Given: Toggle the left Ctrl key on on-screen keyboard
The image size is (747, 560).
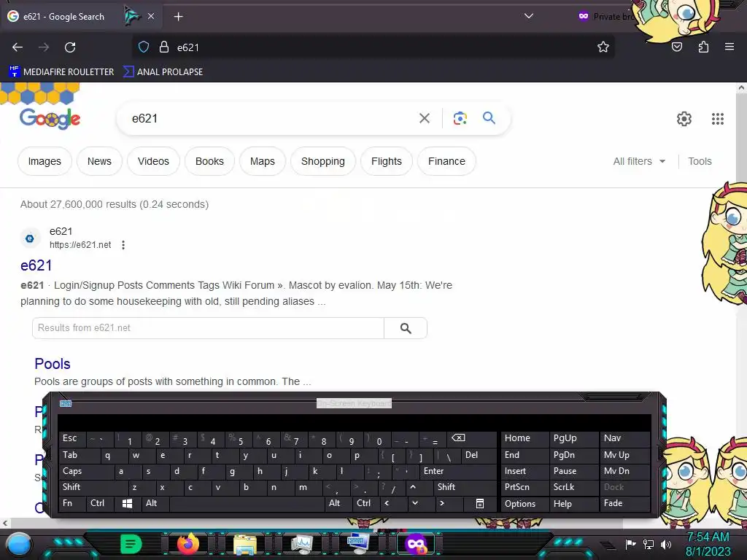Looking at the screenshot, I should tap(100, 503).
